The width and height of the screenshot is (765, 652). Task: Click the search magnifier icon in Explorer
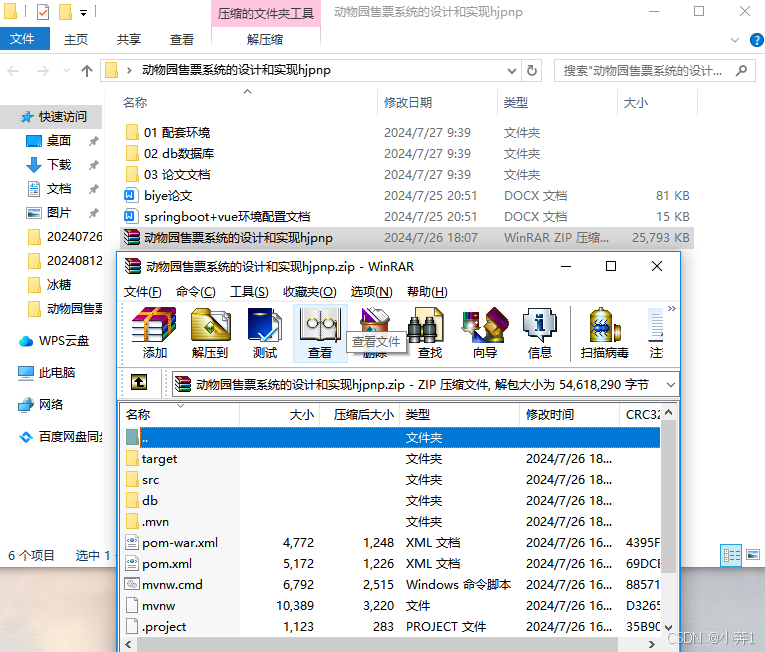pyautogui.click(x=742, y=71)
